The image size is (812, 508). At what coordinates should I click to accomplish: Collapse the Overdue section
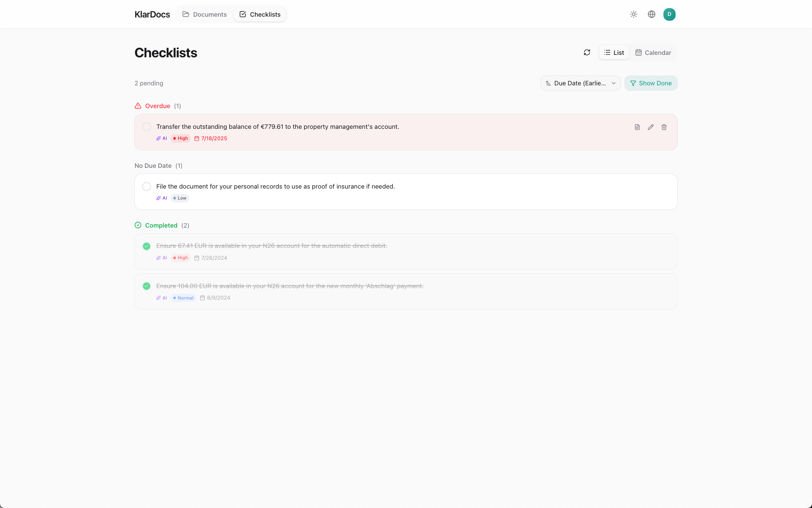tap(158, 106)
